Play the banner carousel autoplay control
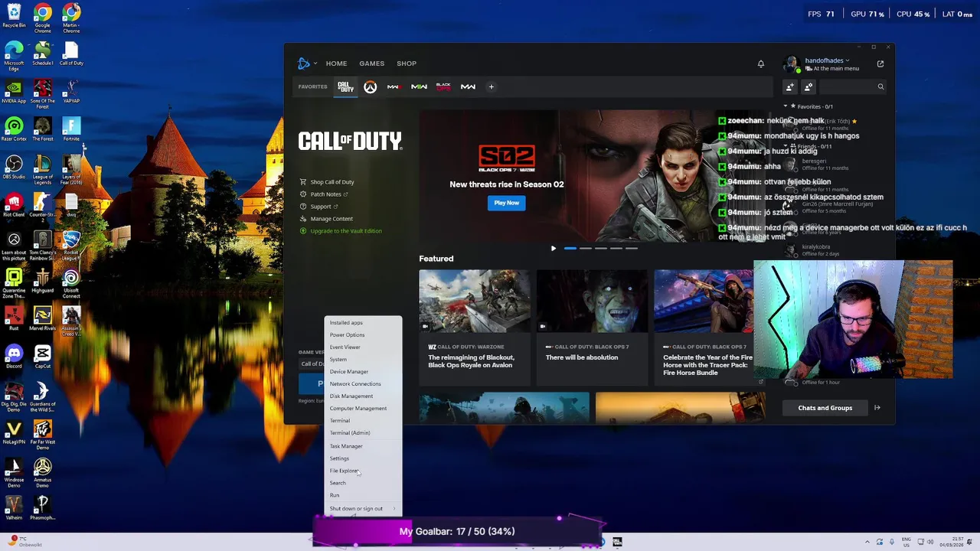980x551 pixels. click(554, 249)
